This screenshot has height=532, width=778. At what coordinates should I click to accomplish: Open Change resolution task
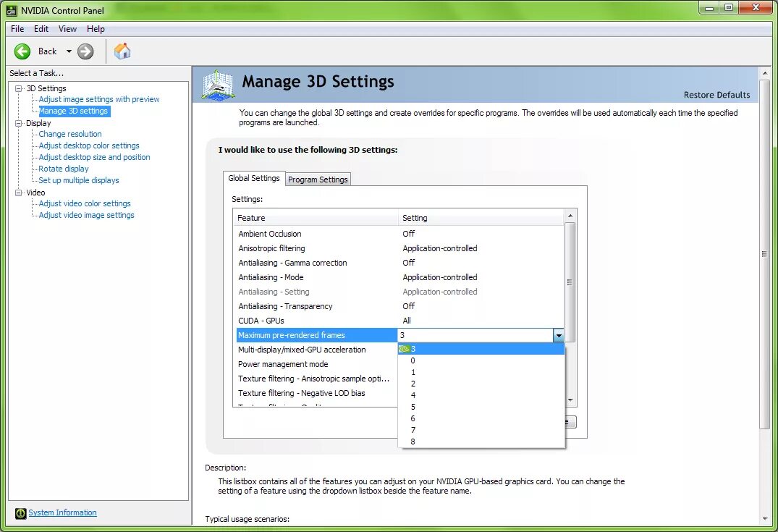click(x=70, y=134)
